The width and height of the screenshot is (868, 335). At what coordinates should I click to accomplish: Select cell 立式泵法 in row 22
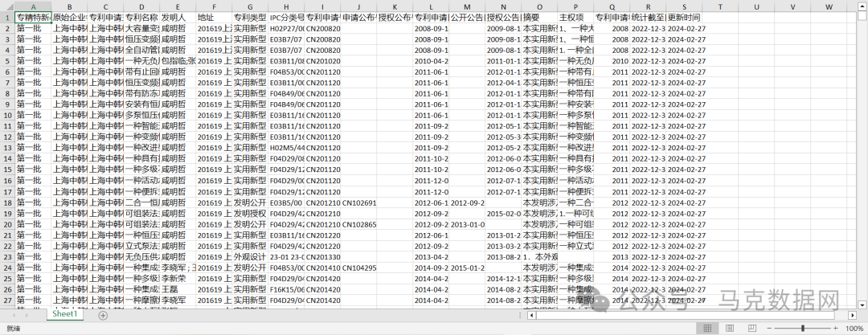pos(141,246)
